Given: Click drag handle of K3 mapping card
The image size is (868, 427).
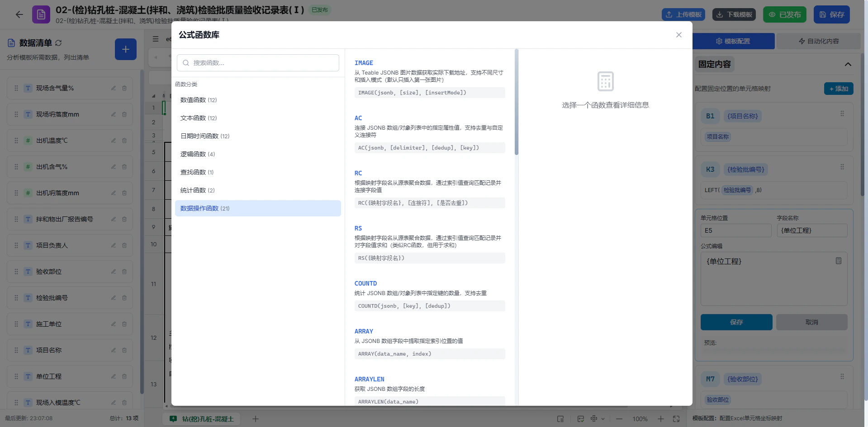Looking at the screenshot, I should [x=842, y=167].
